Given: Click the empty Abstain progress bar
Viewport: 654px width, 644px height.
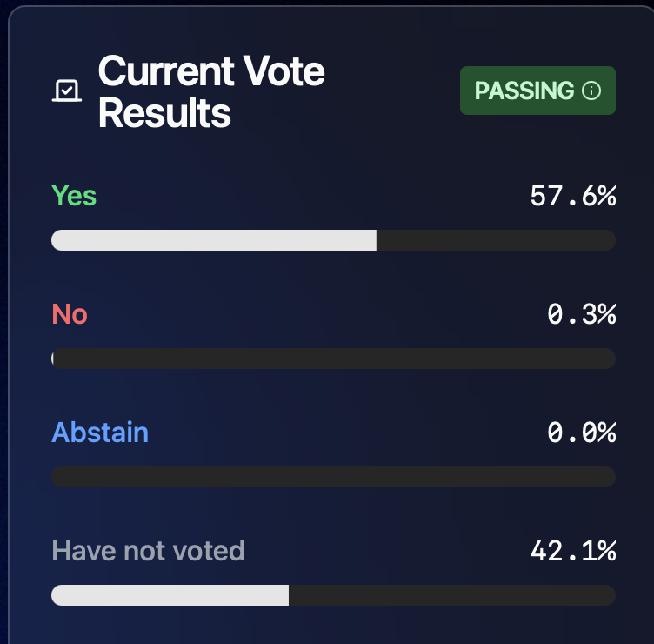Looking at the screenshot, I should pos(334,477).
